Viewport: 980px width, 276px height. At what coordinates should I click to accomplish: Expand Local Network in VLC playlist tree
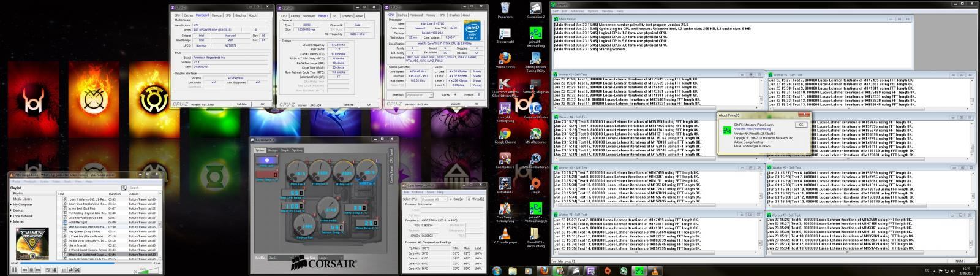[x=10, y=216]
